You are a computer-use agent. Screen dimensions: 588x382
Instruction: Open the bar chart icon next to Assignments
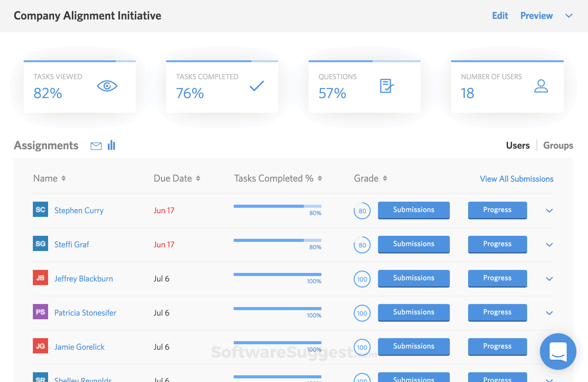[x=111, y=146]
